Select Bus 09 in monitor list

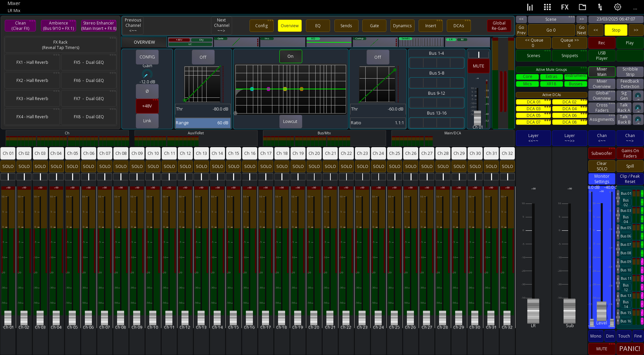tap(626, 262)
